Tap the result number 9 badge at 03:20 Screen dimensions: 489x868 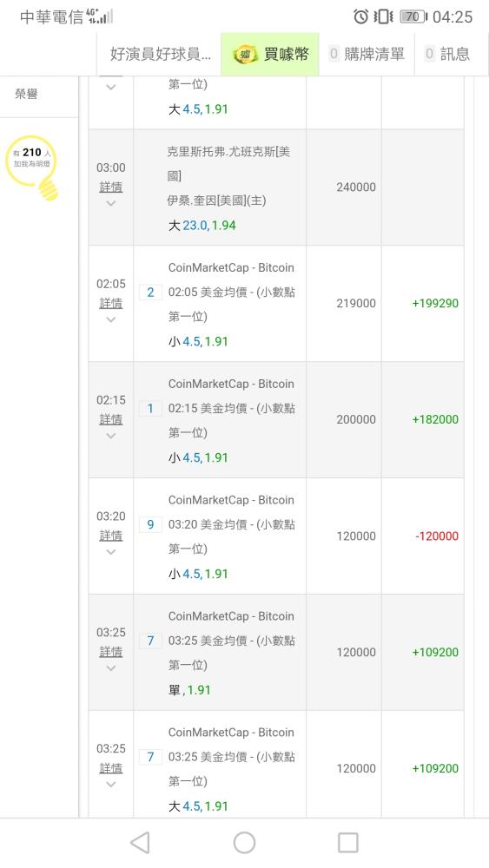point(150,525)
